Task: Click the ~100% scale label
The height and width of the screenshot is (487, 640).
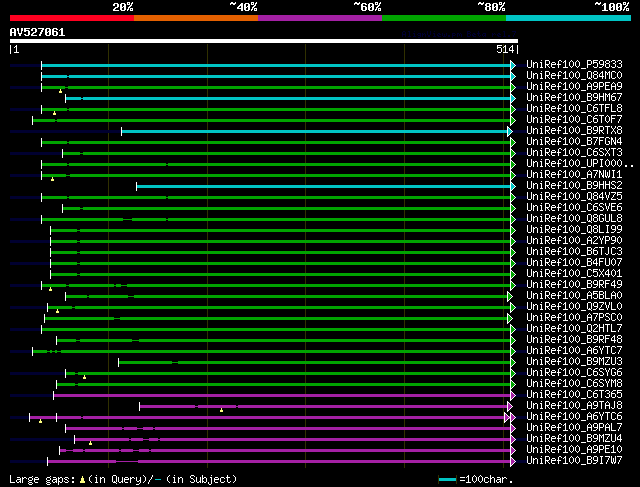Action: click(x=612, y=7)
